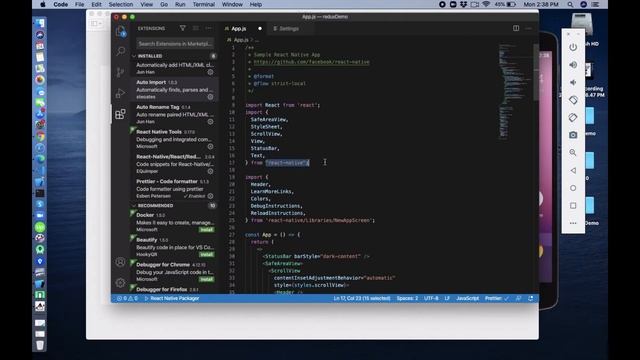Open the Go menu in menu bar
The width and height of the screenshot is (640, 360).
(x=164, y=4)
